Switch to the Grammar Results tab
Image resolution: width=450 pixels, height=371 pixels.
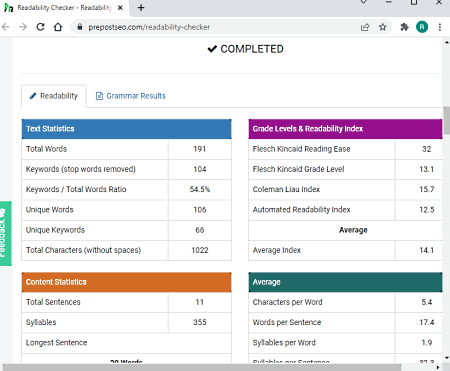coord(131,96)
